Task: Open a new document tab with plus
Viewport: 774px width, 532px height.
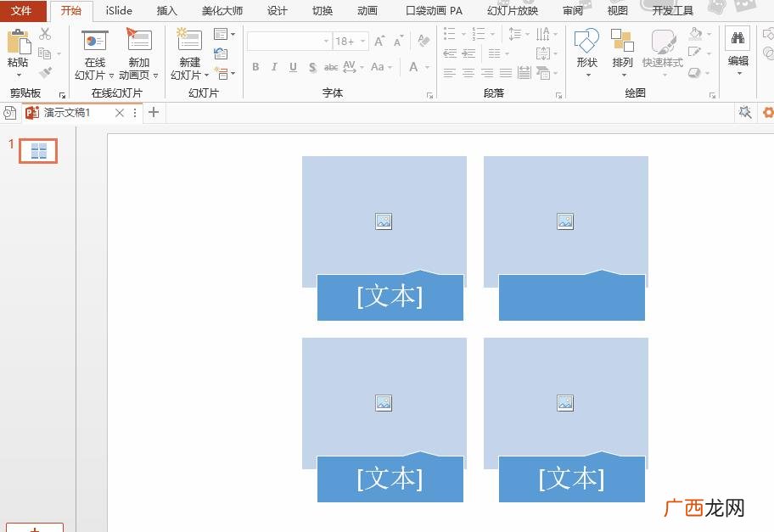Action: tap(154, 113)
